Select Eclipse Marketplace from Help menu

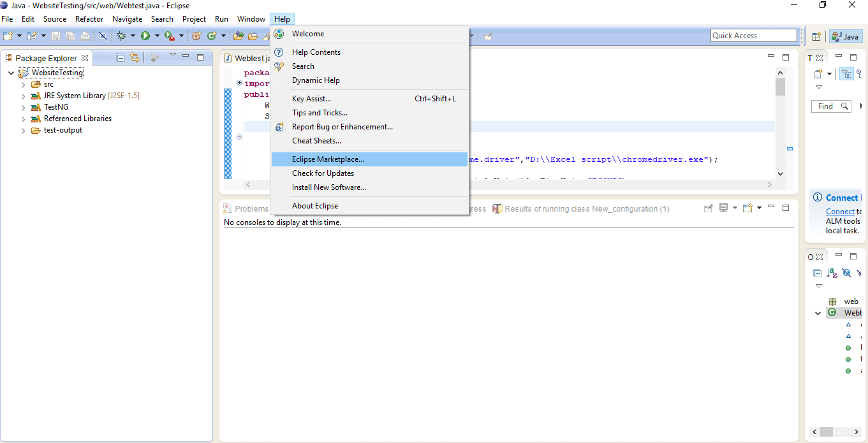pyautogui.click(x=328, y=159)
